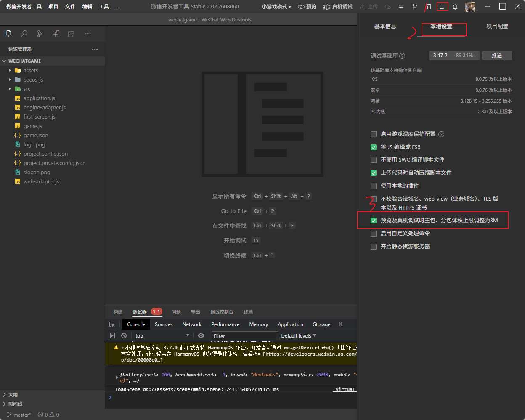Check 不使用 SWC 编译脚本文件
Viewport: 525px width, 420px height.
(x=374, y=160)
